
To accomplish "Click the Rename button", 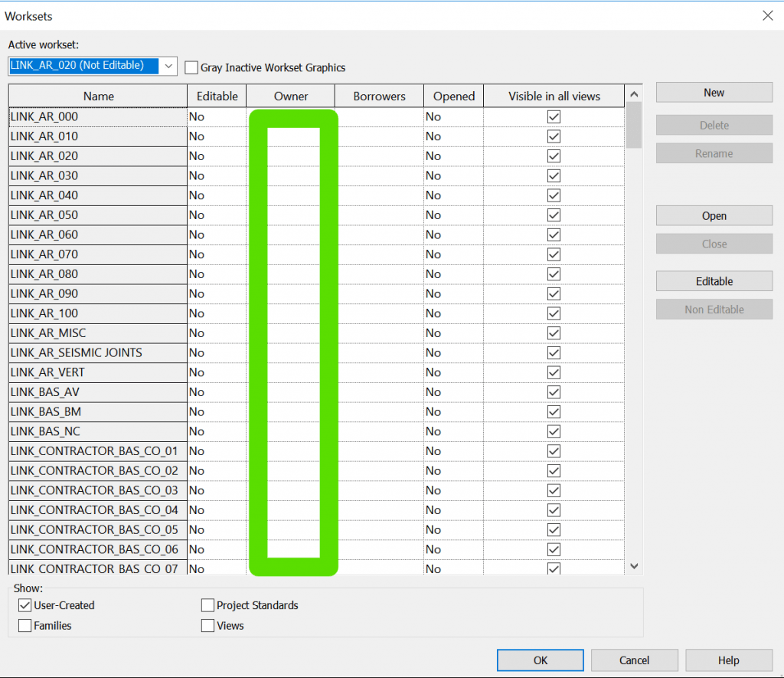I will [713, 152].
